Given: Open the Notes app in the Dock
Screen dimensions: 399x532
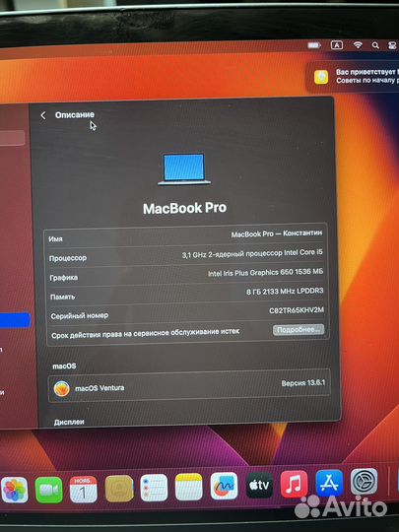Looking at the screenshot, I should tap(188, 487).
